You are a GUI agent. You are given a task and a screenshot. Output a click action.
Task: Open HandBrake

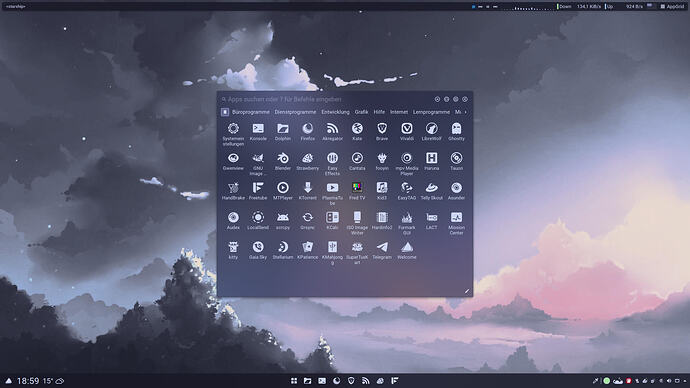[x=233, y=191]
